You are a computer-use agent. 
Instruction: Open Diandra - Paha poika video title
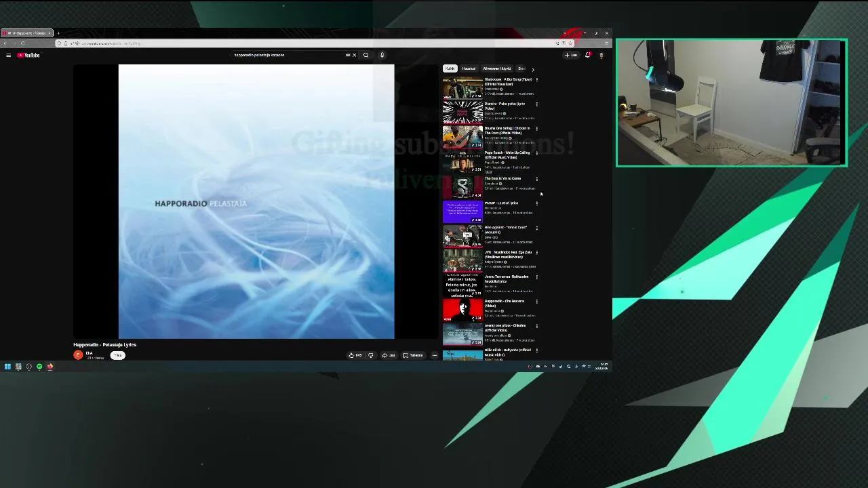pos(505,106)
